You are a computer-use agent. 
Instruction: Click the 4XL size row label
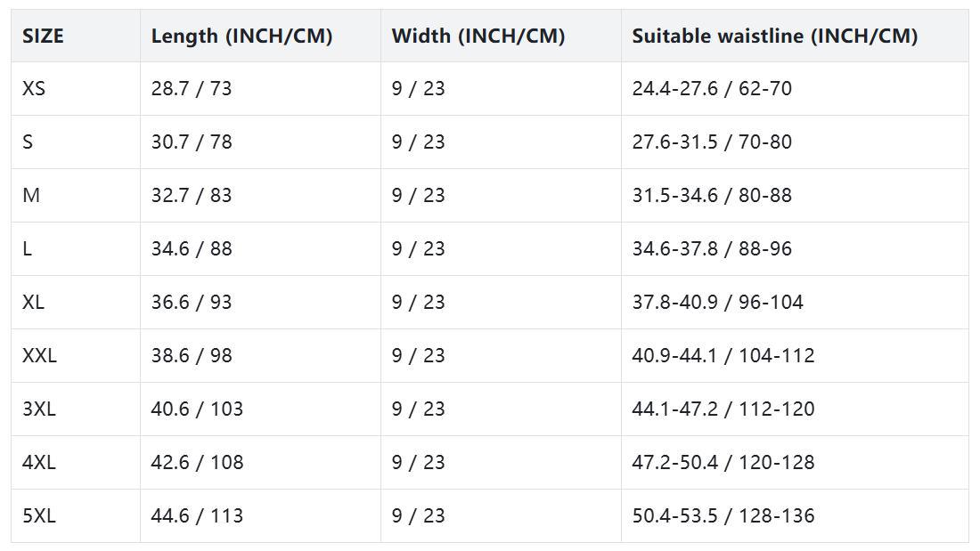tap(38, 463)
